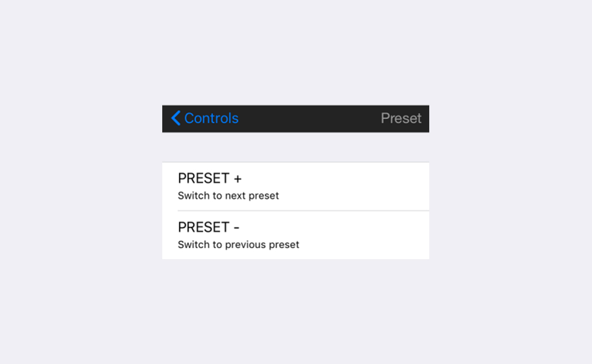
Task: Click gray gap between navigation bar and list
Action: tap(295, 147)
